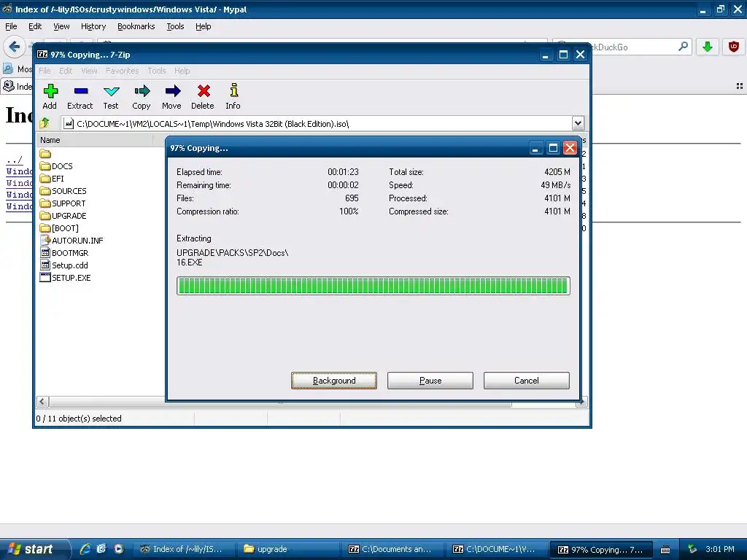Minimize the 97% Copying dialog

535,148
